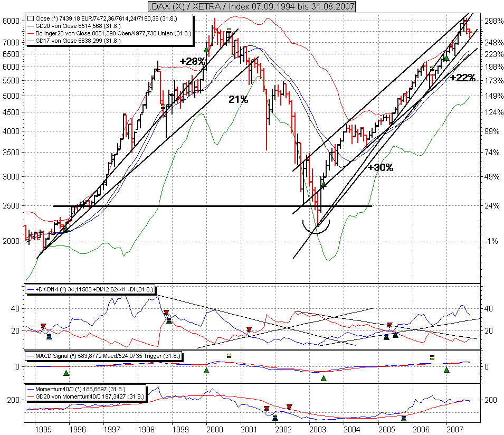Click the 1998 year label on time axis
The width and height of the screenshot is (504, 435).
point(146,430)
